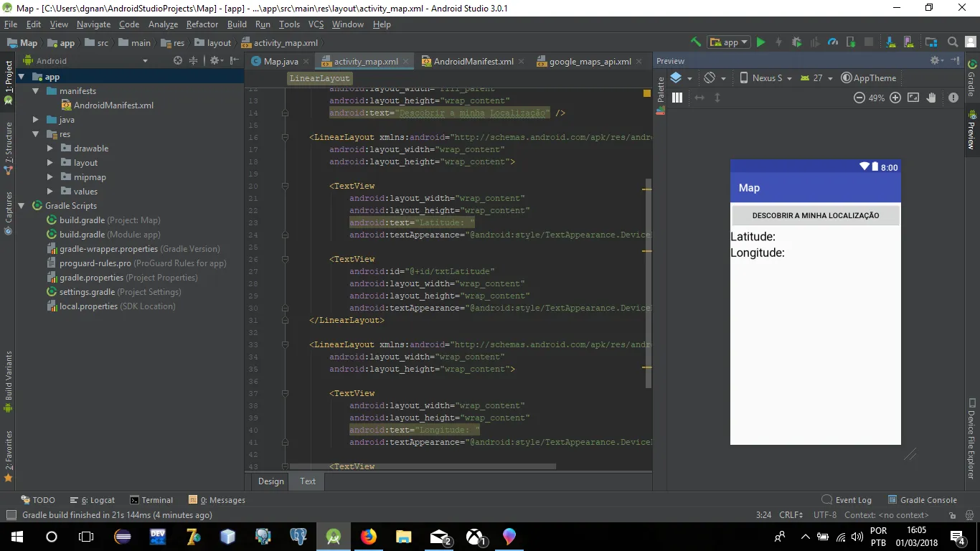This screenshot has height=551, width=980.
Task: Open the Event Log panel
Action: tap(847, 500)
